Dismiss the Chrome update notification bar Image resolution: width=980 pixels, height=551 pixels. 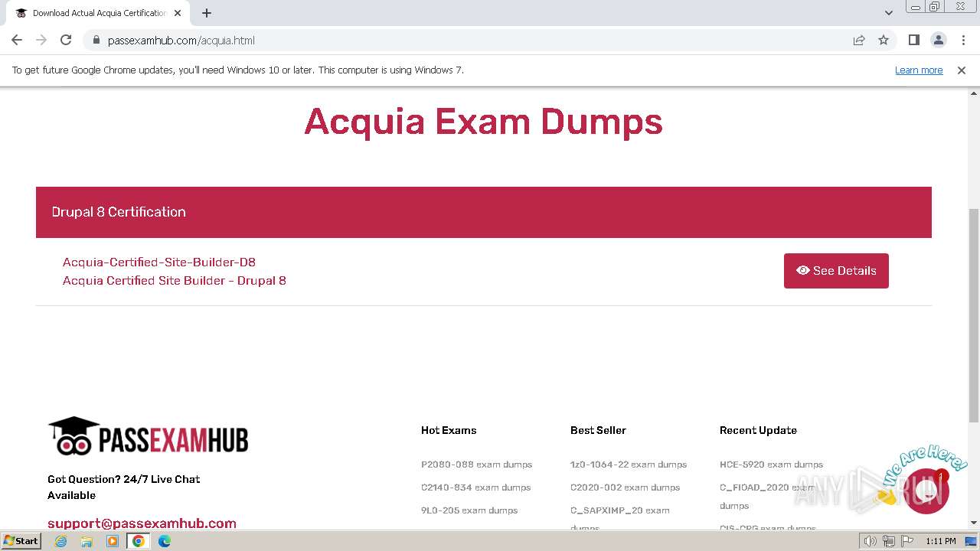tap(962, 70)
